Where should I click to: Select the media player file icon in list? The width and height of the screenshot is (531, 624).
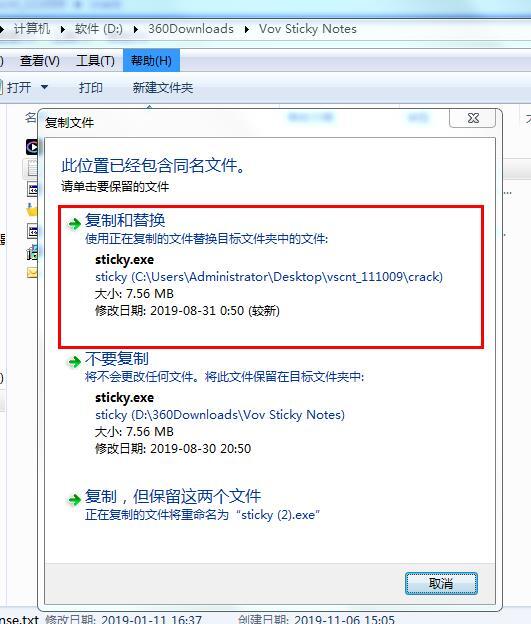[32, 147]
